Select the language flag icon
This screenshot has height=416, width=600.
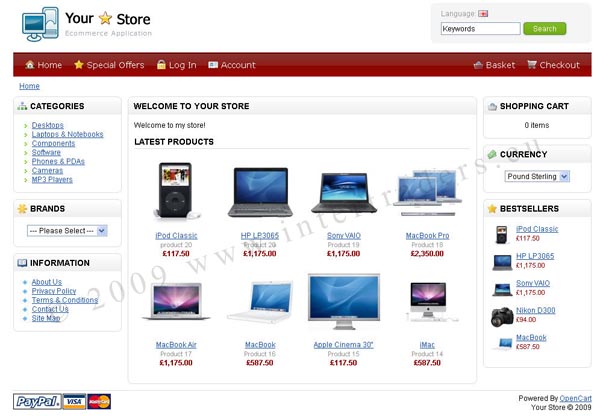(x=483, y=14)
